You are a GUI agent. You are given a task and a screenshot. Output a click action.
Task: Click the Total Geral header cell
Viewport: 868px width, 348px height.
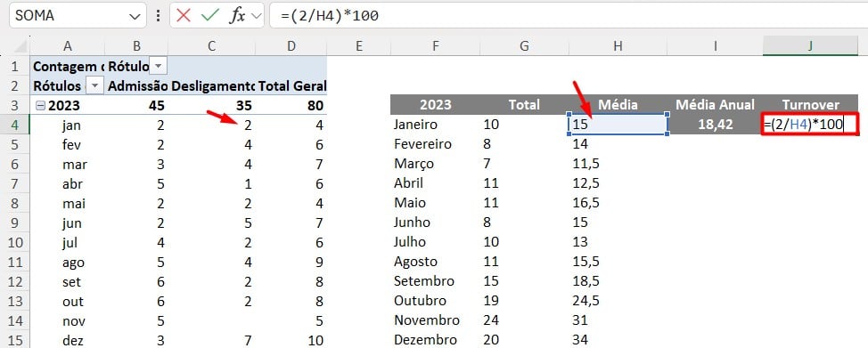point(292,85)
